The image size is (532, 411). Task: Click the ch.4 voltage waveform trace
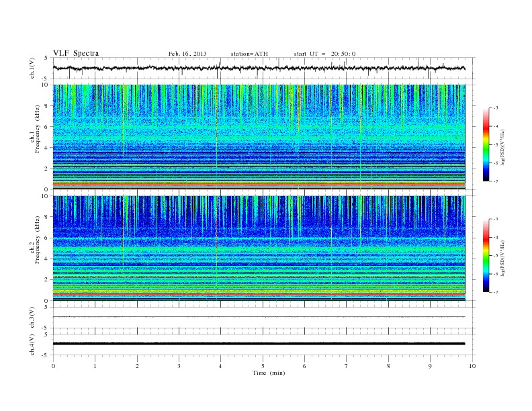point(259,344)
